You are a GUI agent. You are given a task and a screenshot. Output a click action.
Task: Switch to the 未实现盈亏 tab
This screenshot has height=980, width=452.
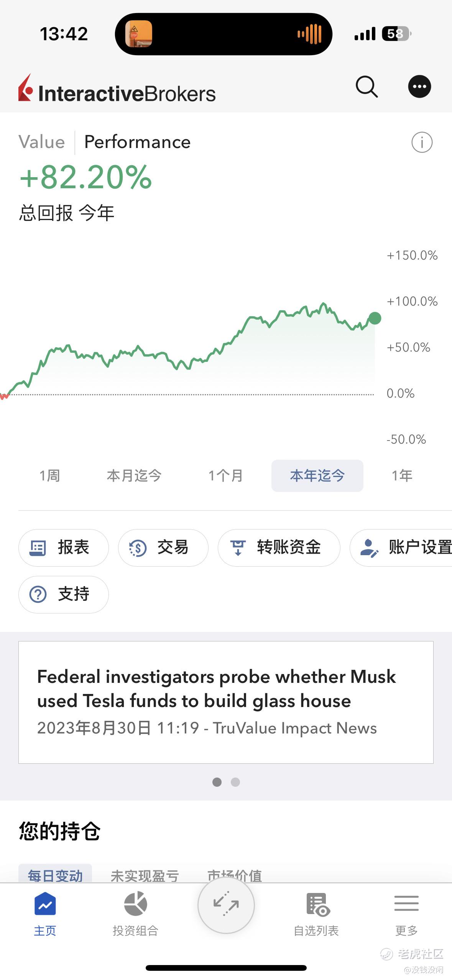pyautogui.click(x=145, y=875)
